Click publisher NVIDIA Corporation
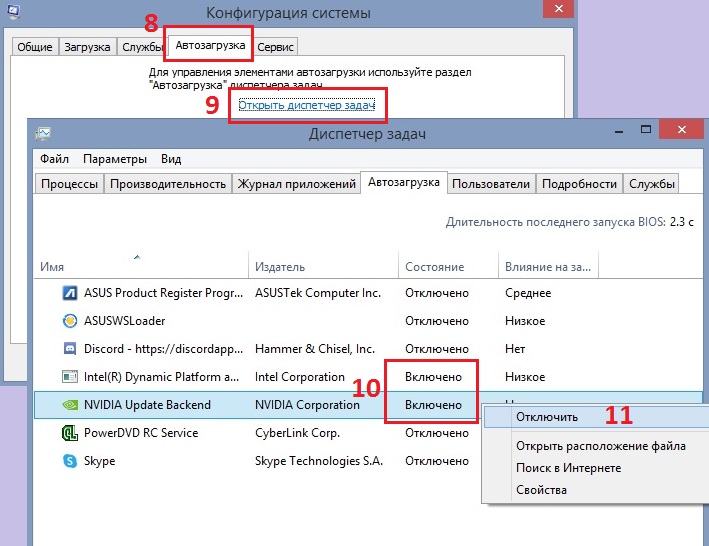The width and height of the screenshot is (709, 546). tap(307, 405)
